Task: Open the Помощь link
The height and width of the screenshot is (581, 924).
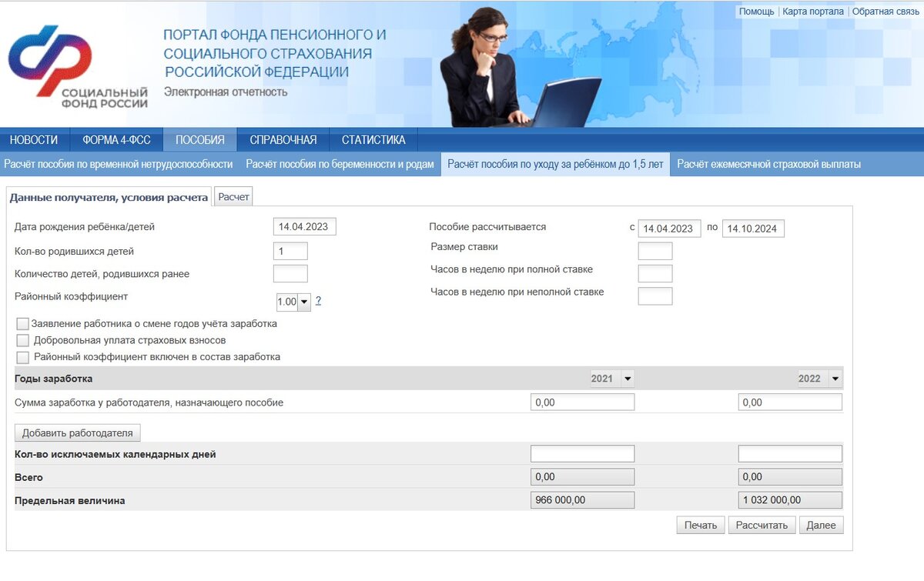Action: click(756, 12)
